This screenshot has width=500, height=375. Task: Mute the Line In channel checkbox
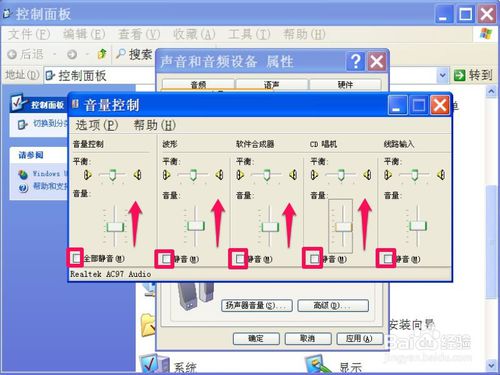(387, 259)
